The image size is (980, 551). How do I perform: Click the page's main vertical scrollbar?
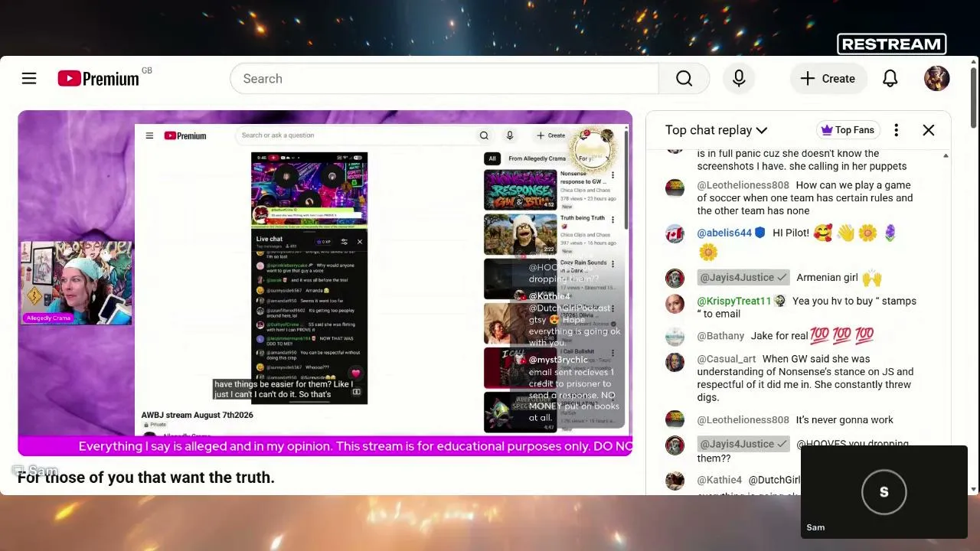(x=974, y=275)
